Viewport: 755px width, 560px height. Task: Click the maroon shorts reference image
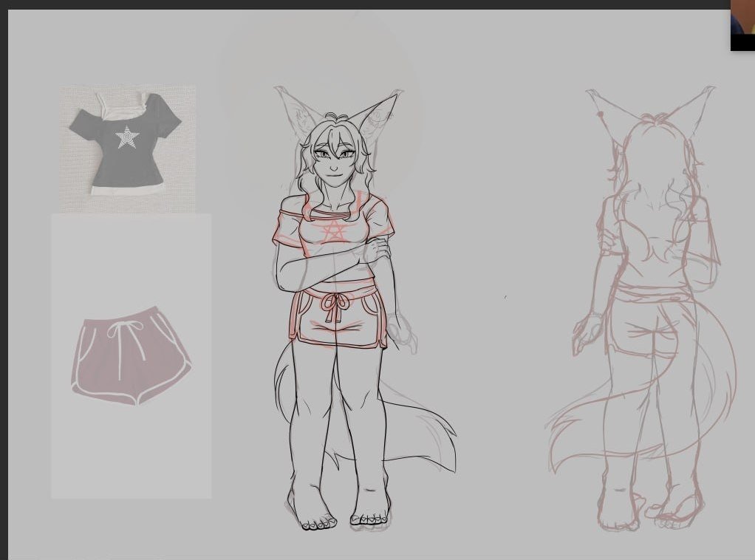[x=131, y=356]
